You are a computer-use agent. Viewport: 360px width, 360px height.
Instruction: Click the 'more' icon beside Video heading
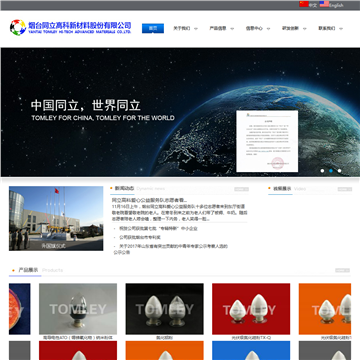point(344,189)
